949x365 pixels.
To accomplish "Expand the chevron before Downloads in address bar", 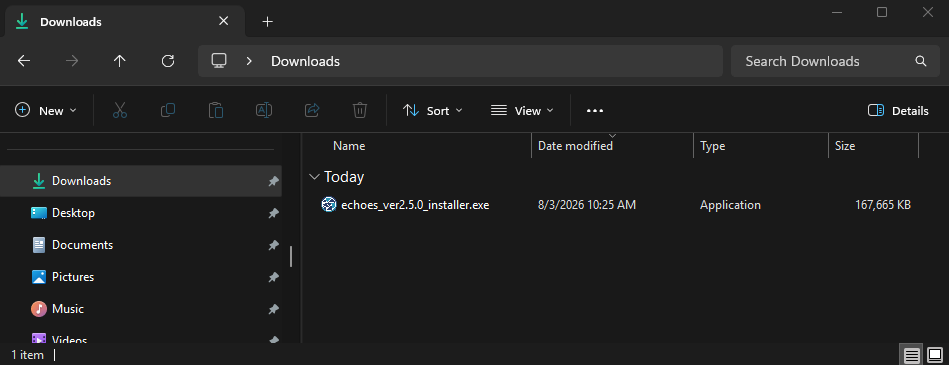I will [x=249, y=61].
